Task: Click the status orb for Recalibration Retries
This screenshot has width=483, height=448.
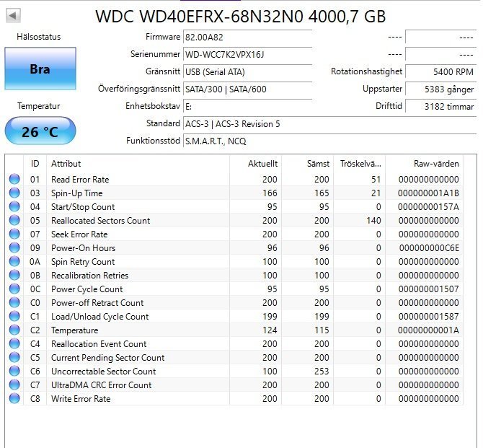Action: pyautogui.click(x=14, y=276)
